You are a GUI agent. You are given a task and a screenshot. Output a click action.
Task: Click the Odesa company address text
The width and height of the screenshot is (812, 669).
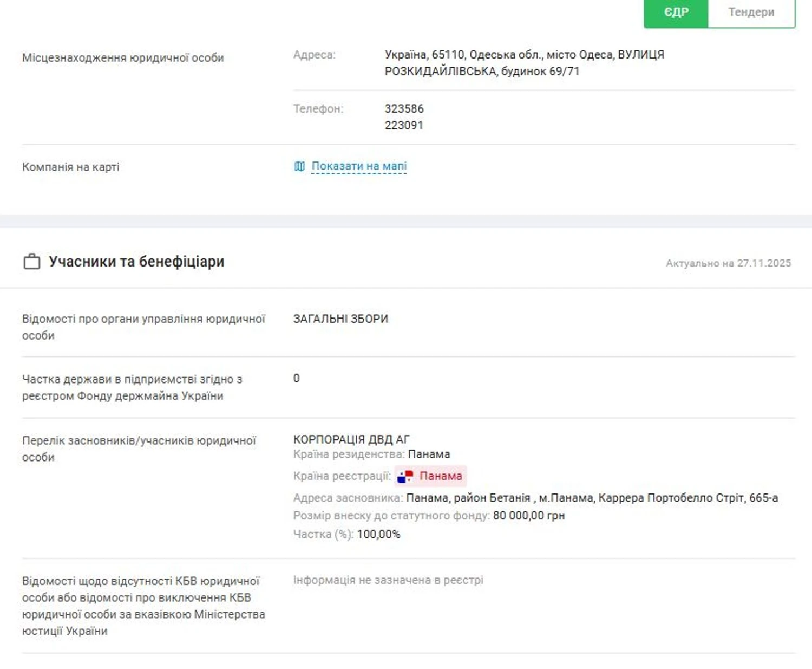[523, 63]
